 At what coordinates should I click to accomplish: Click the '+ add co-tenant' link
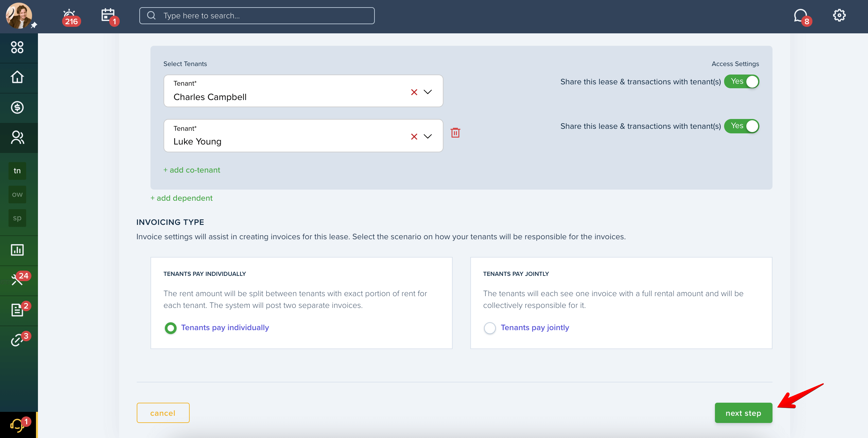[x=192, y=170]
